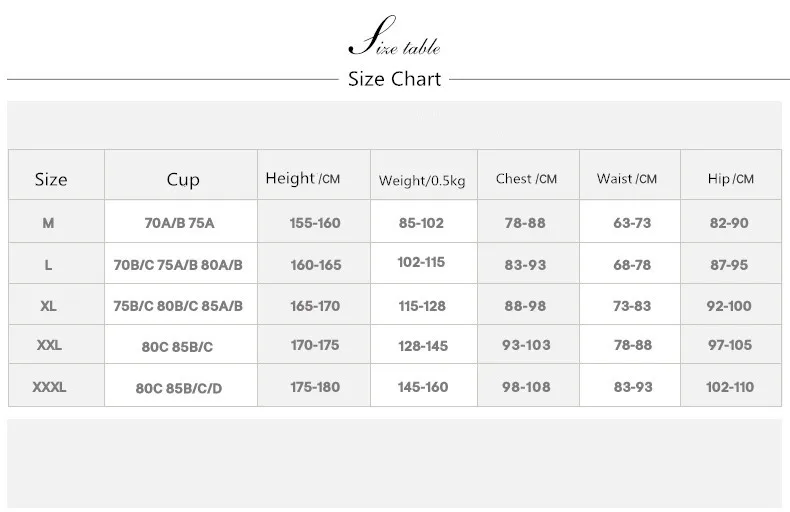This screenshot has width=790, height=512.
Task: Click waist value '68-78'
Action: tap(632, 265)
